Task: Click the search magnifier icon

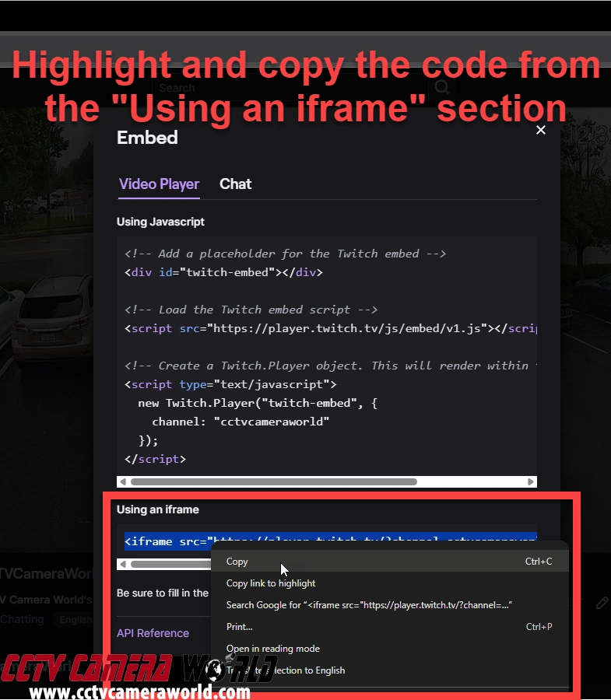Action: [x=441, y=88]
